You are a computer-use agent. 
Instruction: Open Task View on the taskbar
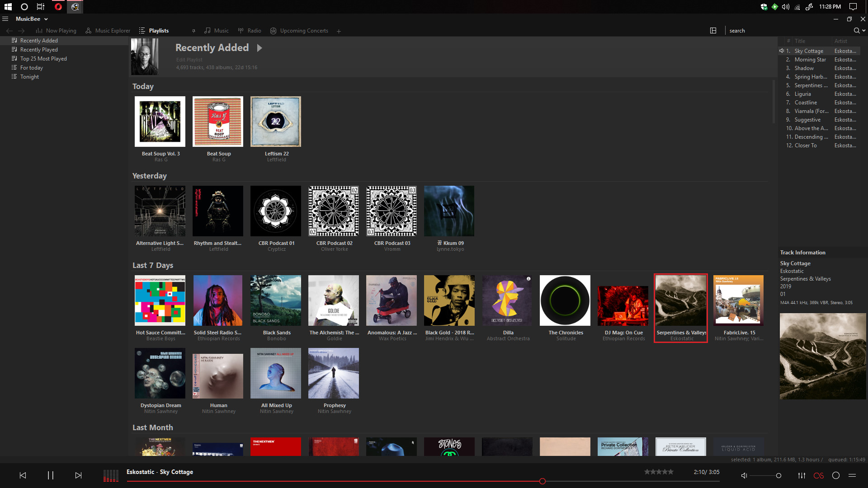point(41,7)
